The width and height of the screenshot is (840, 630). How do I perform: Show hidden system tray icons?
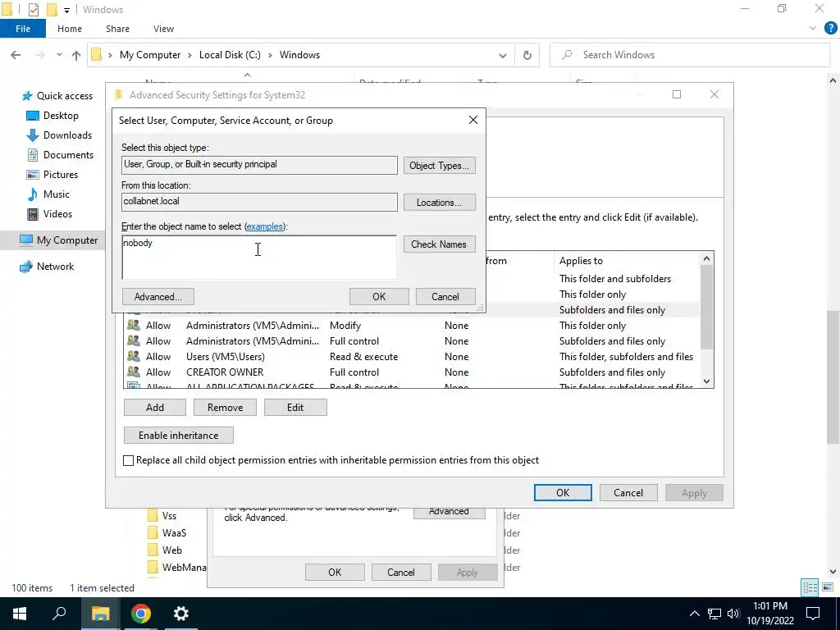click(x=694, y=614)
